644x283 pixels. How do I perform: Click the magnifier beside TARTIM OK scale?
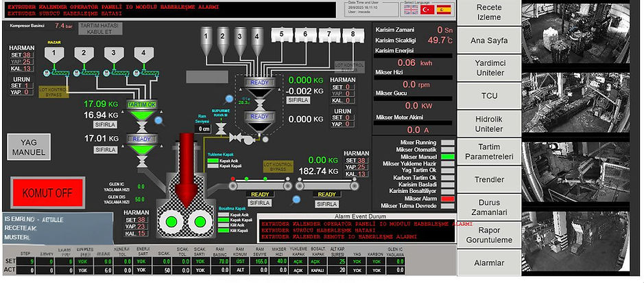[x=158, y=122]
